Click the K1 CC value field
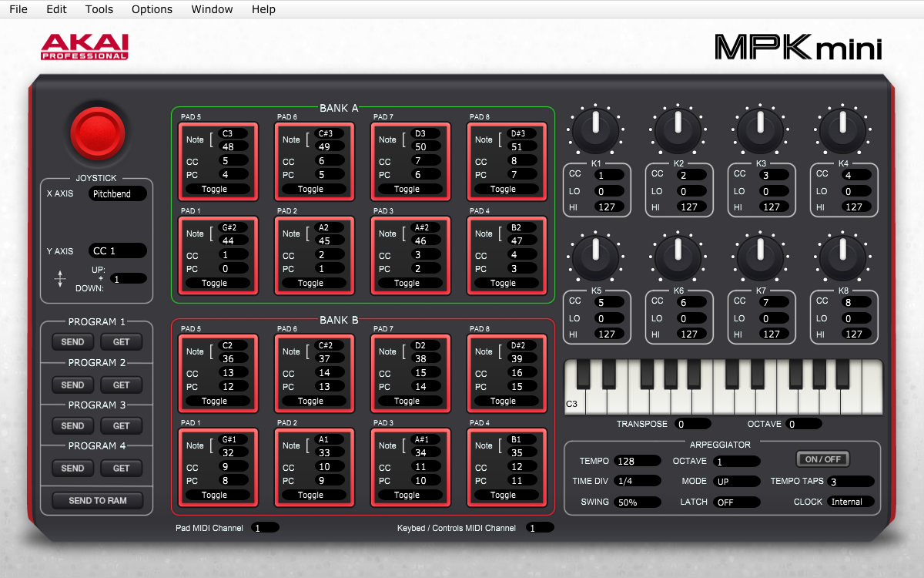 (x=608, y=175)
